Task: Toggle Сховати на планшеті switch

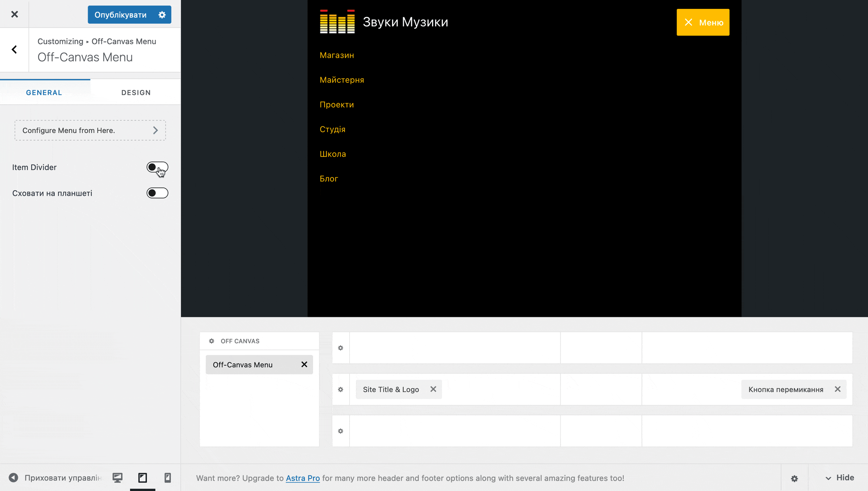Action: click(x=157, y=193)
